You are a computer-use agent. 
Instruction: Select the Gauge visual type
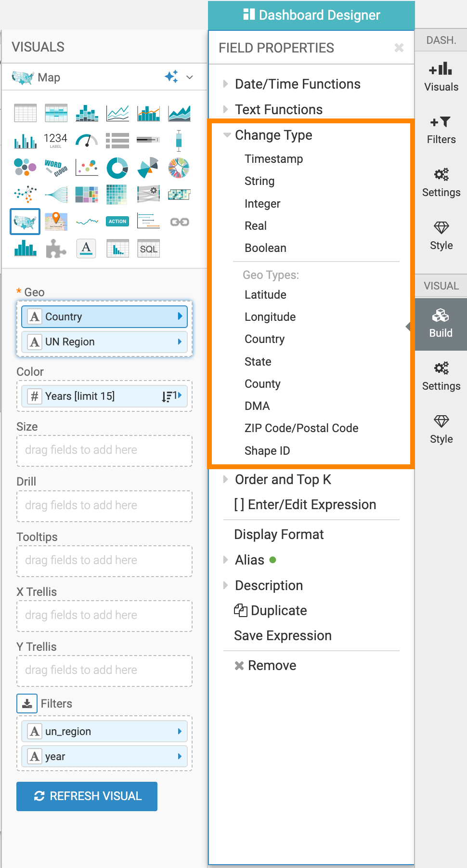click(87, 141)
